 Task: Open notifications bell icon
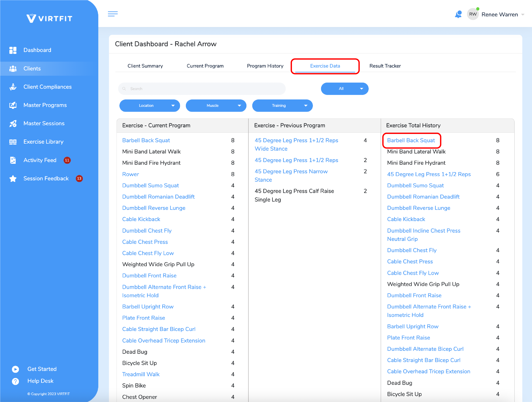click(x=458, y=14)
